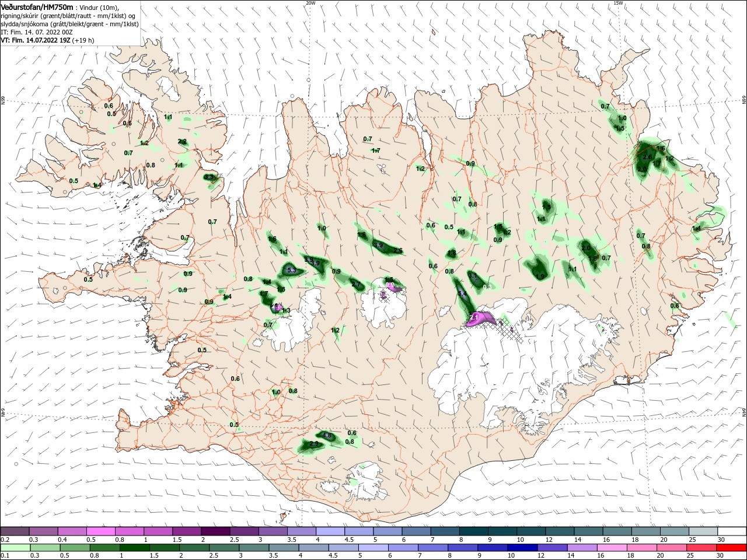
Task: Click the dark teal 8 swatch in the upper legend row
Action: tap(473, 531)
